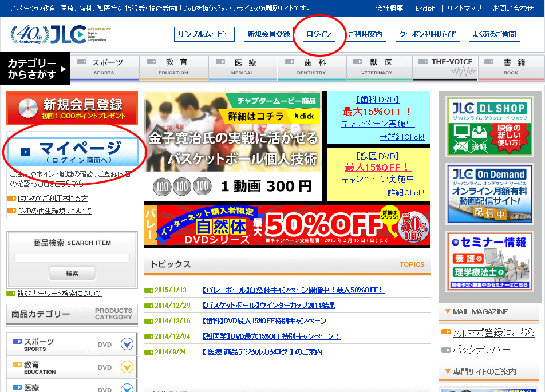Click the 詳細はコチラ click label
Viewport: 545px width, 392px height.
(271, 116)
